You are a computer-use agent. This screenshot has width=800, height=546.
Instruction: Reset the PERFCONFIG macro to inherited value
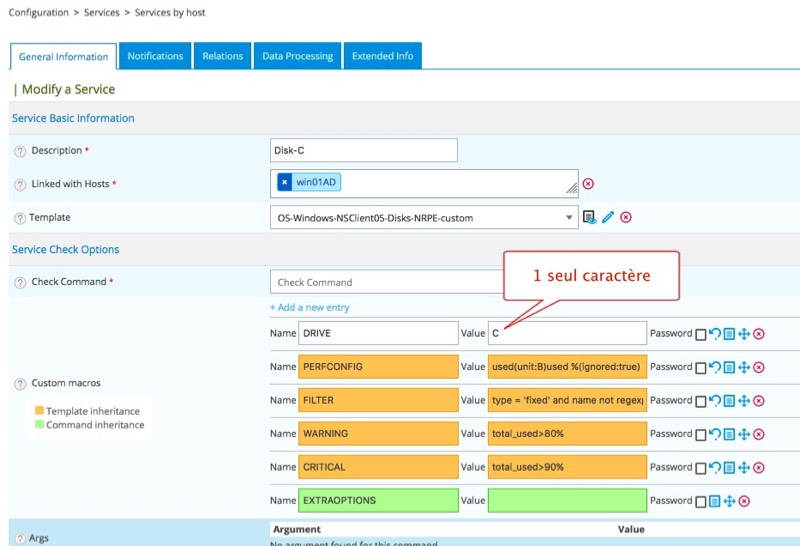click(714, 367)
